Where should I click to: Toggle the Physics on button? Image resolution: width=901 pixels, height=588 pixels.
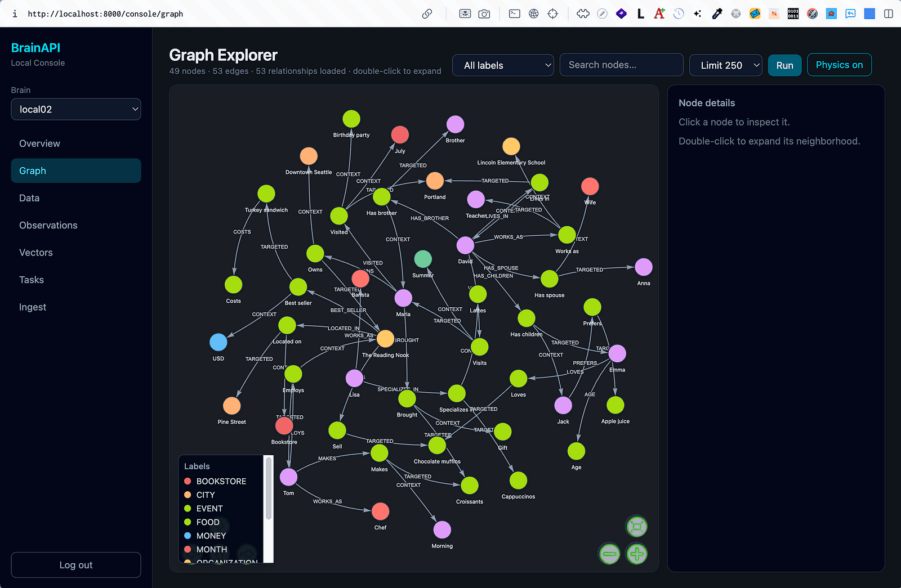tap(839, 65)
